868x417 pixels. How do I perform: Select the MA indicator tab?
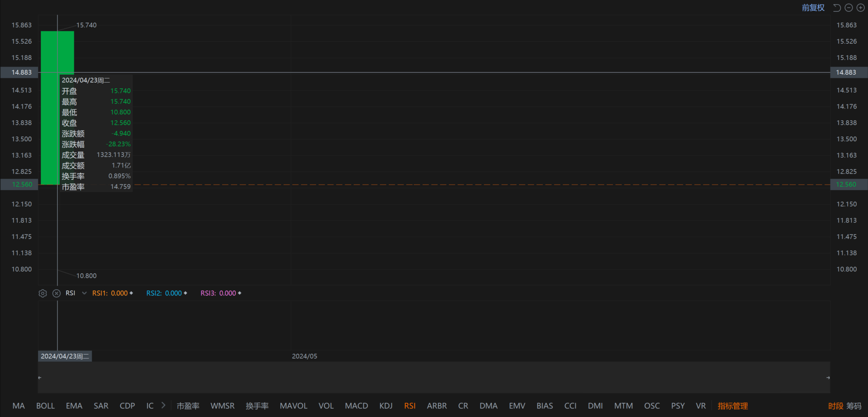(x=19, y=406)
